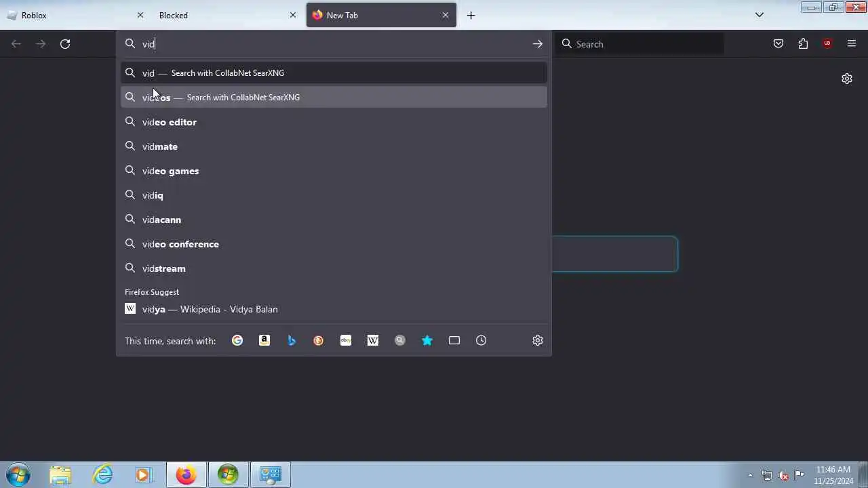The image size is (868, 488).
Task: Reload the page with the refresh icon
Action: [65, 44]
